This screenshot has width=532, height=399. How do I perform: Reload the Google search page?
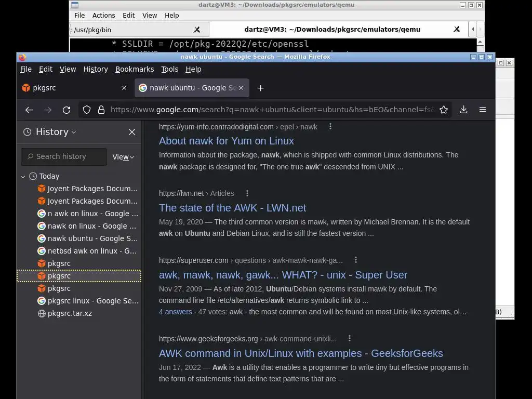tap(66, 110)
